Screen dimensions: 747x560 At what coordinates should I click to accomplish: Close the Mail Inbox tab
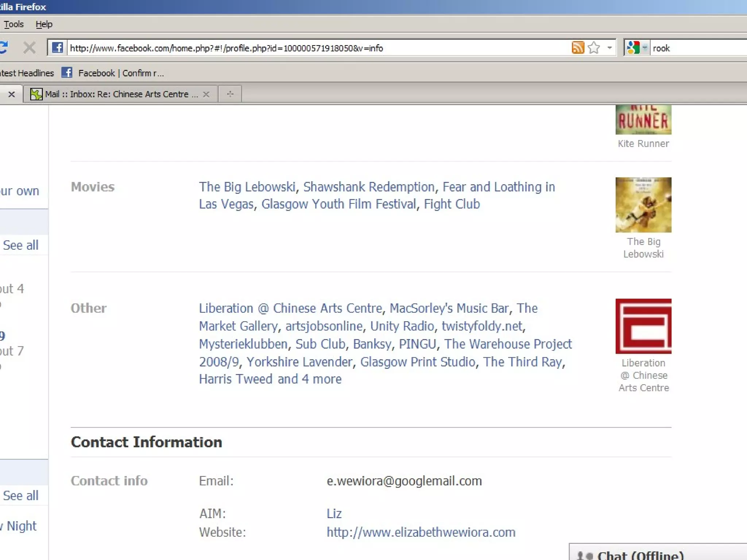click(206, 94)
